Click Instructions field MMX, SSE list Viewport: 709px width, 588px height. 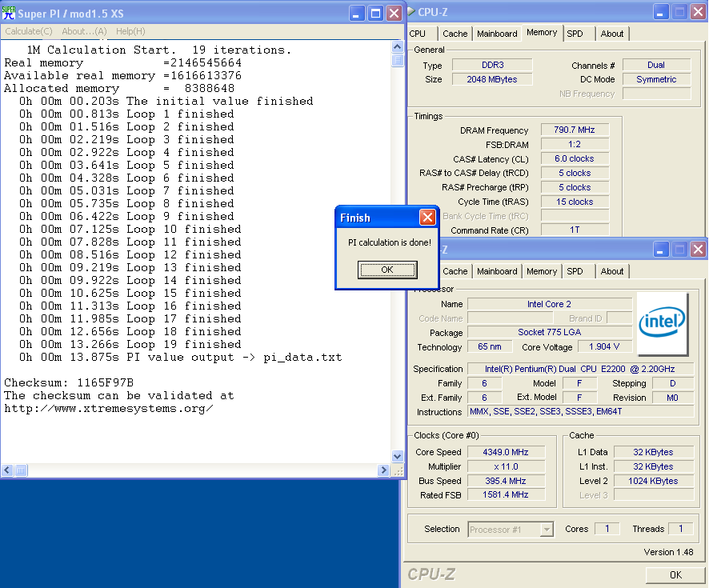click(580, 411)
